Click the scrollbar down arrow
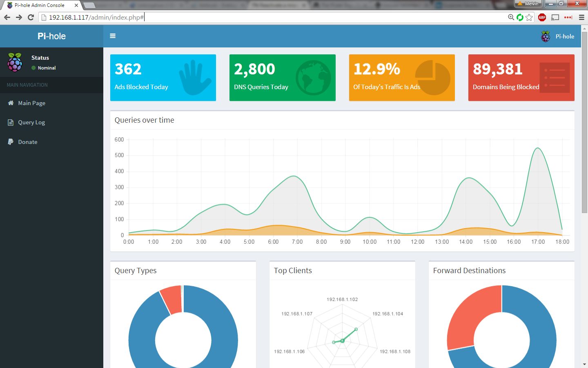 point(584,364)
